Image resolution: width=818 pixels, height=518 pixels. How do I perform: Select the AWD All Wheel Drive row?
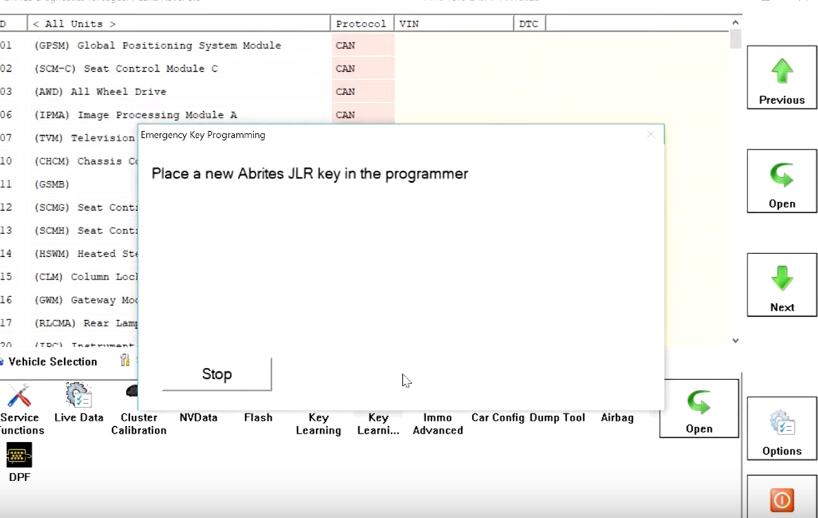[365, 91]
